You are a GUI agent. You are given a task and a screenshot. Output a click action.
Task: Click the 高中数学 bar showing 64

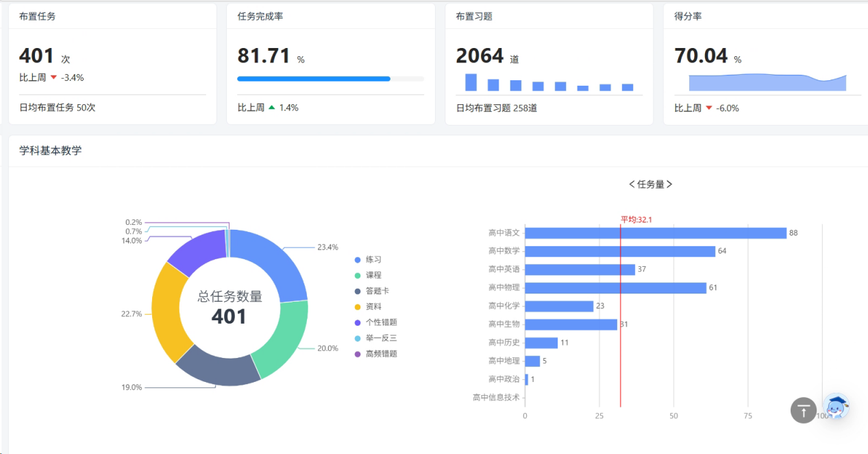(x=620, y=252)
